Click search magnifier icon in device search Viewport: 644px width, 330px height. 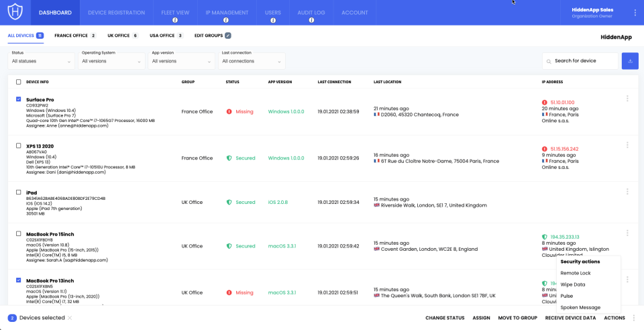[x=549, y=62]
